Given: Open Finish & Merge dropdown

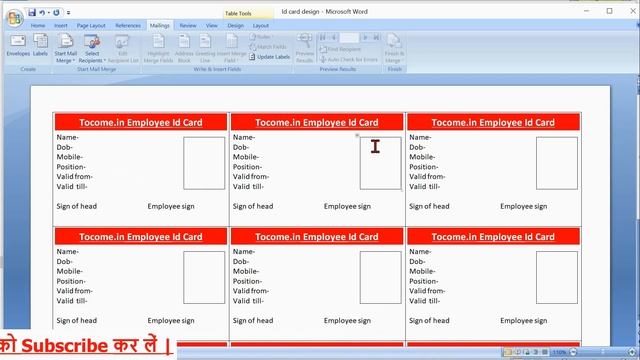Looking at the screenshot, I should click(x=394, y=49).
